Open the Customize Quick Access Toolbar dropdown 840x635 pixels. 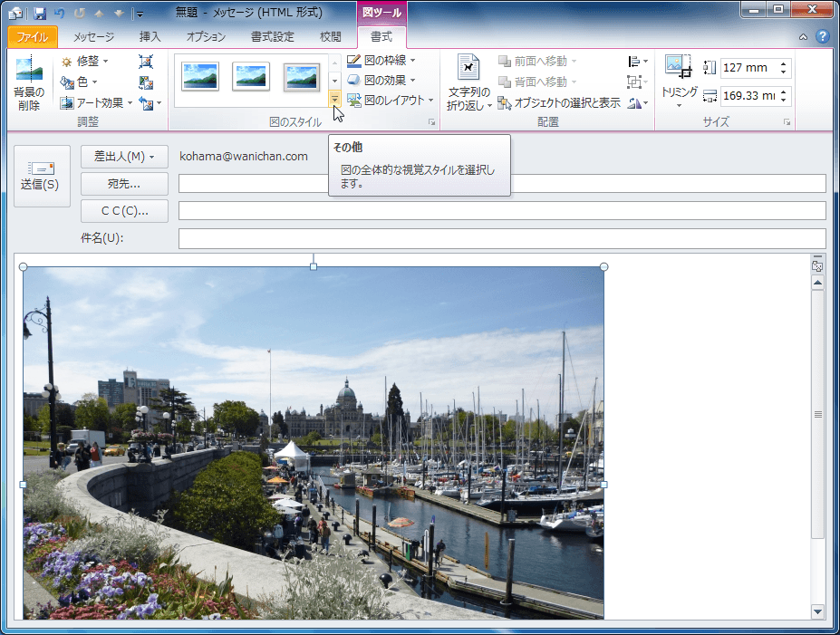pos(140,14)
